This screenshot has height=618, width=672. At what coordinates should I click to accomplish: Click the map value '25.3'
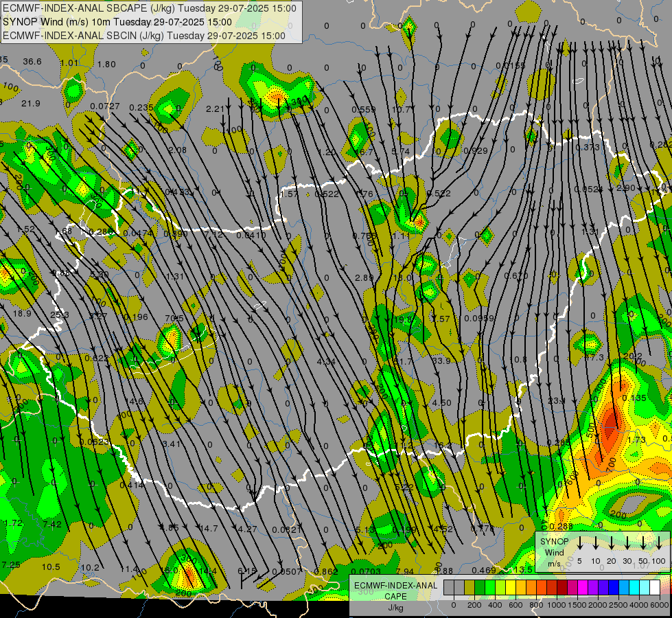tap(60, 315)
